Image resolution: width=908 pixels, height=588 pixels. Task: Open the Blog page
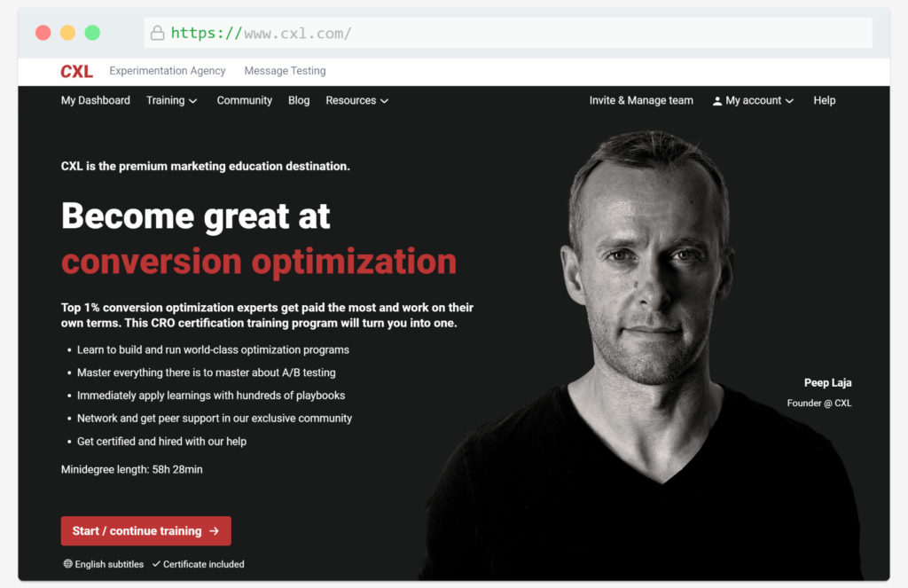(x=299, y=101)
